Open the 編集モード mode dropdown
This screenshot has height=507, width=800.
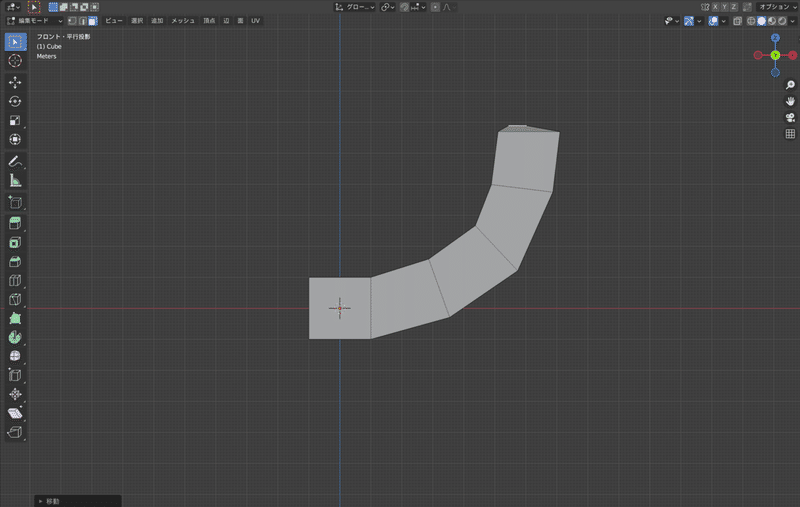pos(34,21)
